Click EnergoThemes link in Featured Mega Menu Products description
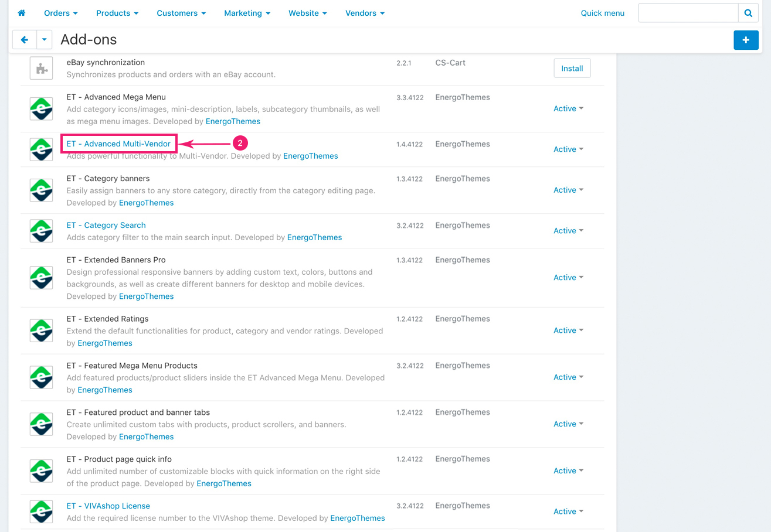 pyautogui.click(x=105, y=390)
